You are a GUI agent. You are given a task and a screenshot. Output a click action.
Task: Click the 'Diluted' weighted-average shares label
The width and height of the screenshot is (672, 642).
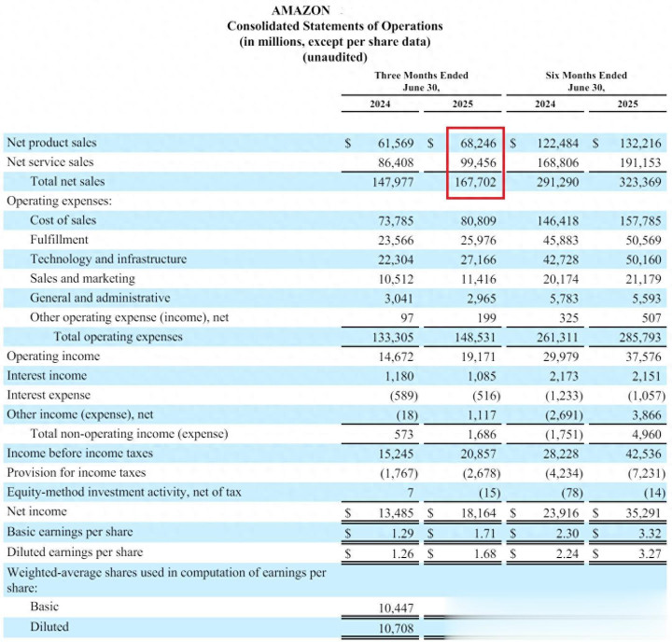click(49, 626)
